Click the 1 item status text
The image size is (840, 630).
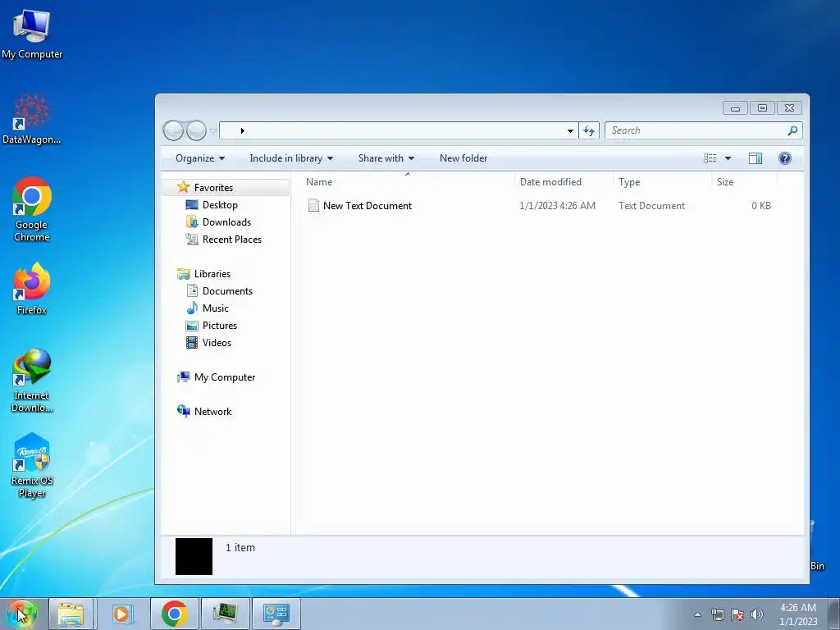(240, 547)
